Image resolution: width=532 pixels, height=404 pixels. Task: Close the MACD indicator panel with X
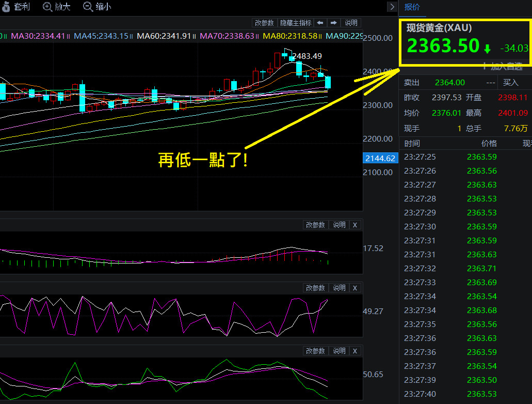354,225
